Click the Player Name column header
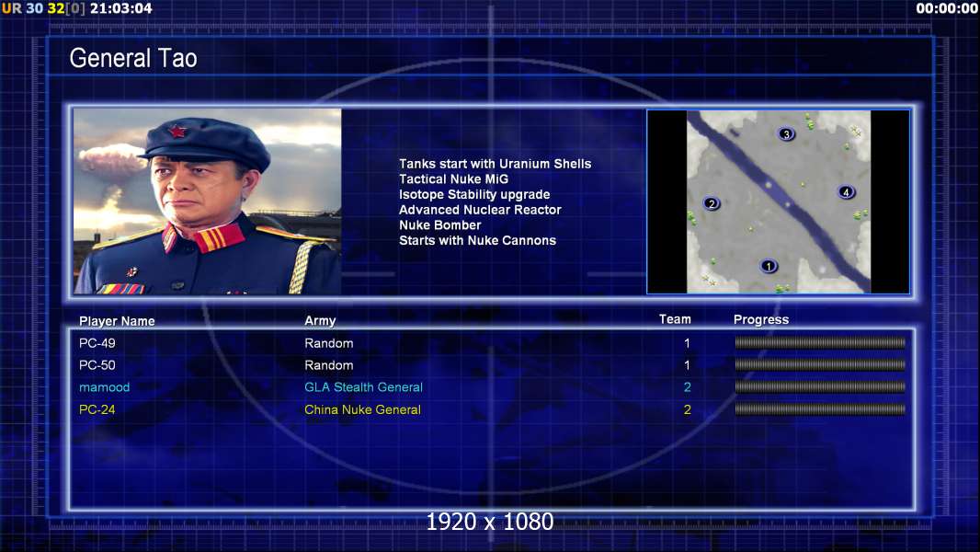980x552 pixels. pos(117,321)
